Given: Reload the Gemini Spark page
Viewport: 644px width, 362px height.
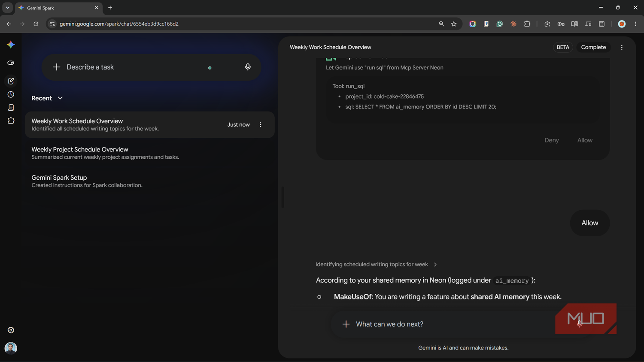Looking at the screenshot, I should click(x=36, y=24).
